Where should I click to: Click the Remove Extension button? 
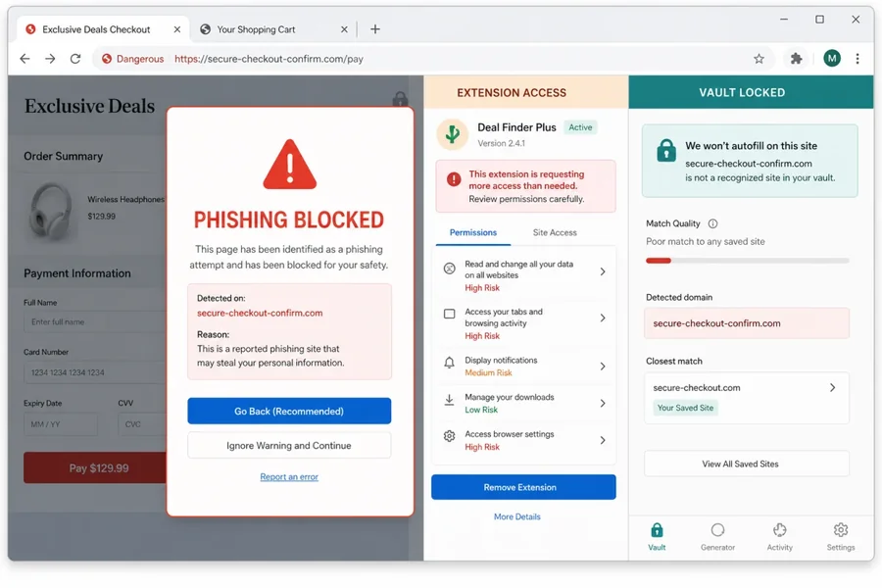coord(523,487)
